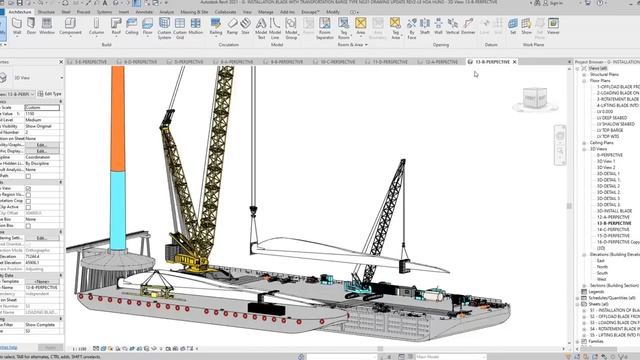Click the Show work plane tool
Viewport: 640px width, 360px height.
click(x=527, y=27)
